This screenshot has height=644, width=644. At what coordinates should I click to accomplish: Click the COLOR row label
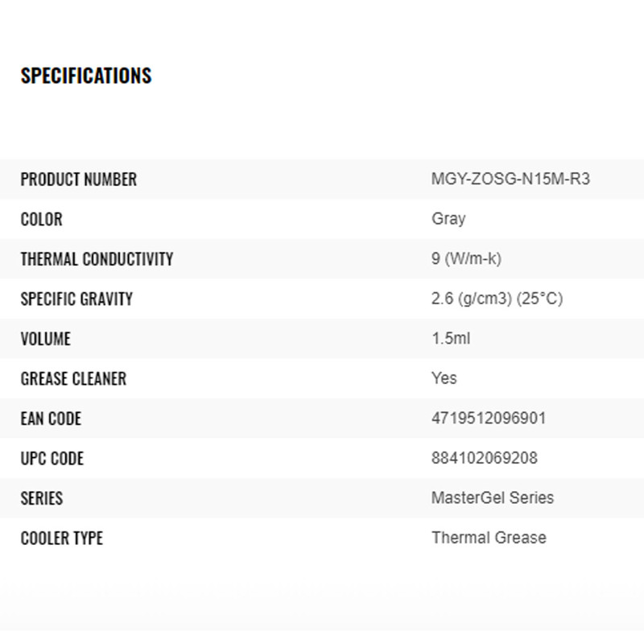[41, 219]
